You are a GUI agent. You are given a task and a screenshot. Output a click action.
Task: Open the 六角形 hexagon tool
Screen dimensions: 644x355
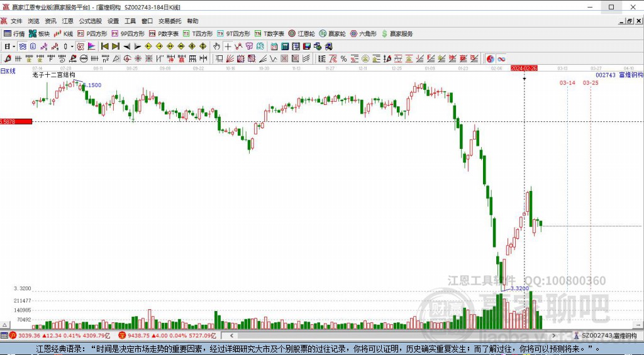364,34
